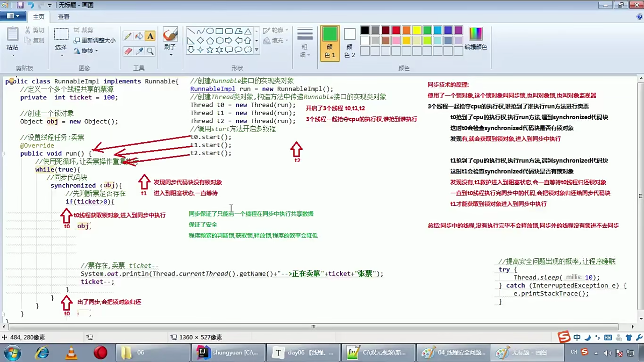Pick the purple color swatch
This screenshot has height=362, width=644.
coord(458,30)
